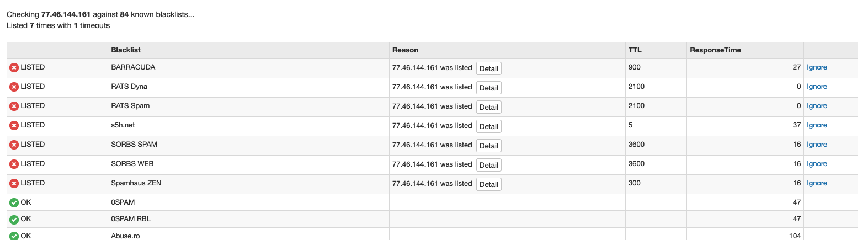Click the Reason column header
The image size is (868, 240).
point(405,50)
